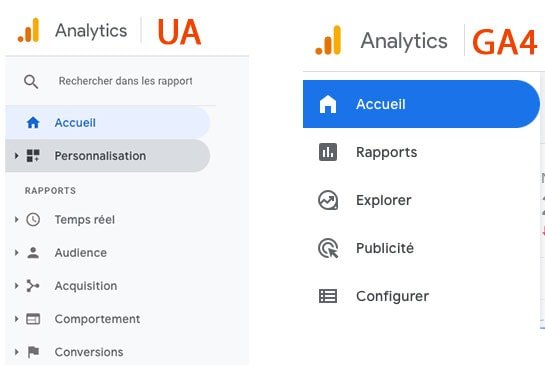This screenshot has height=365, width=545.
Task: Click the Personnalisation grid icon
Action: point(33,156)
